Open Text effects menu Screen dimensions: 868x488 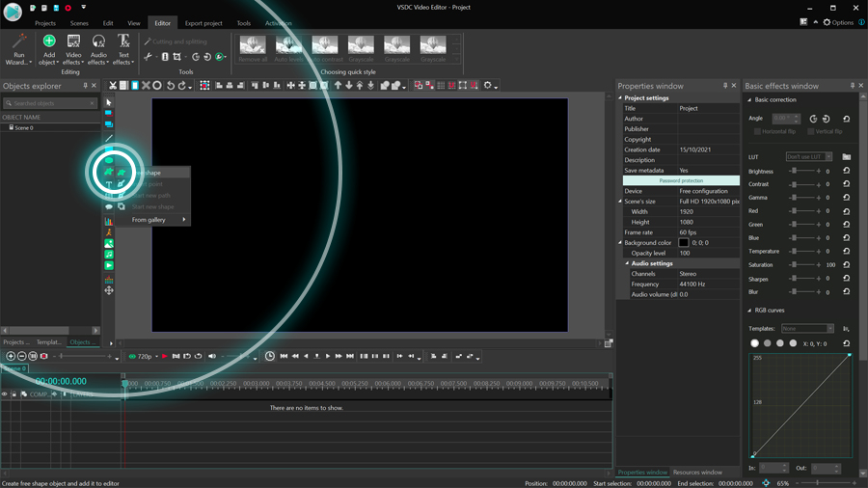(x=123, y=50)
